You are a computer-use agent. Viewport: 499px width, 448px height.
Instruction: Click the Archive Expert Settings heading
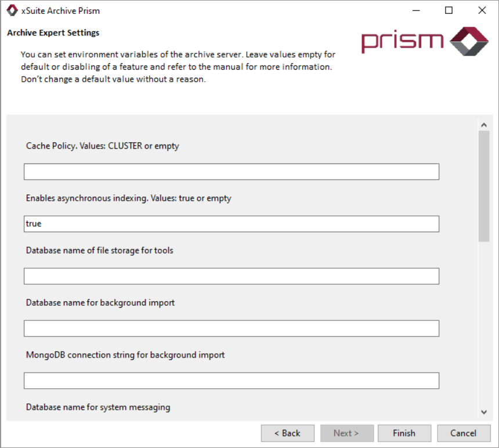[x=53, y=33]
